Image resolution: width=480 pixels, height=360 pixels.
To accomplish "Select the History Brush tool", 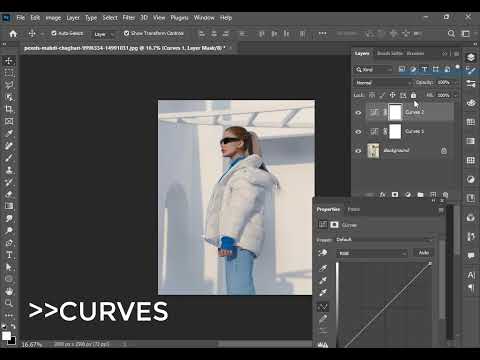I will pos(9,182).
